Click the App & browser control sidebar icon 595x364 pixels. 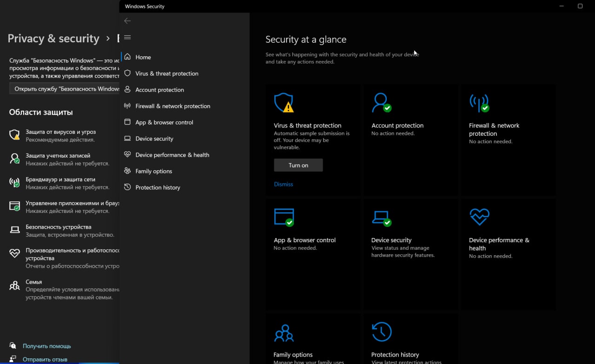tap(127, 122)
